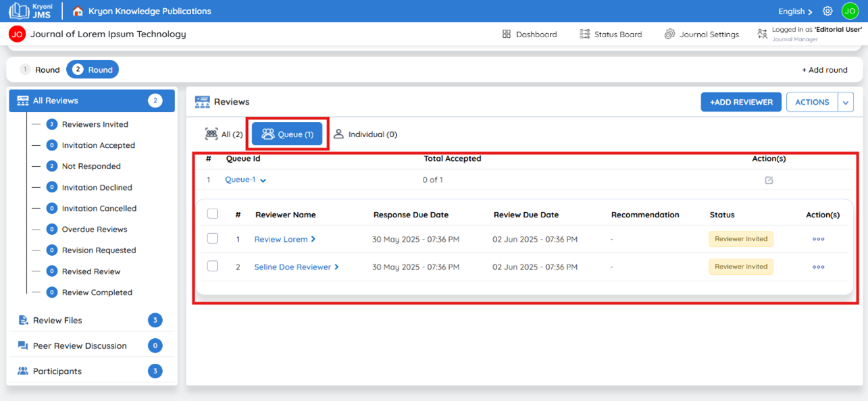
Task: Select the active Round 2 tab
Action: point(93,70)
